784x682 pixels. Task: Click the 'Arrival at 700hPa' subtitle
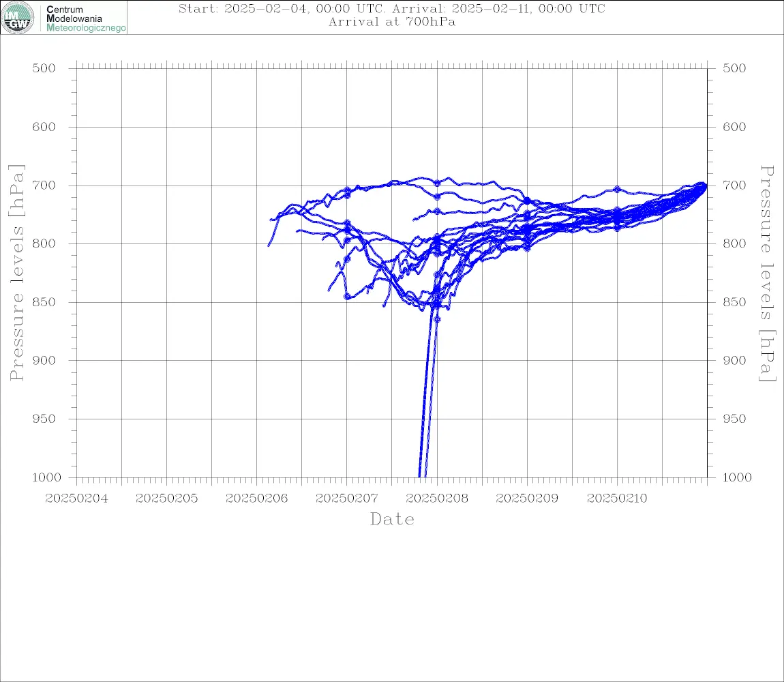[392, 22]
